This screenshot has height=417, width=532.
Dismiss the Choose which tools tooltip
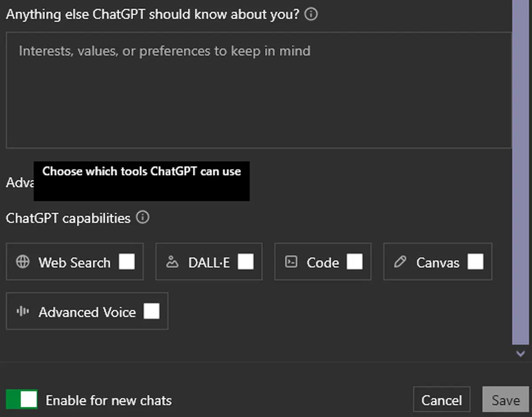tap(141, 181)
